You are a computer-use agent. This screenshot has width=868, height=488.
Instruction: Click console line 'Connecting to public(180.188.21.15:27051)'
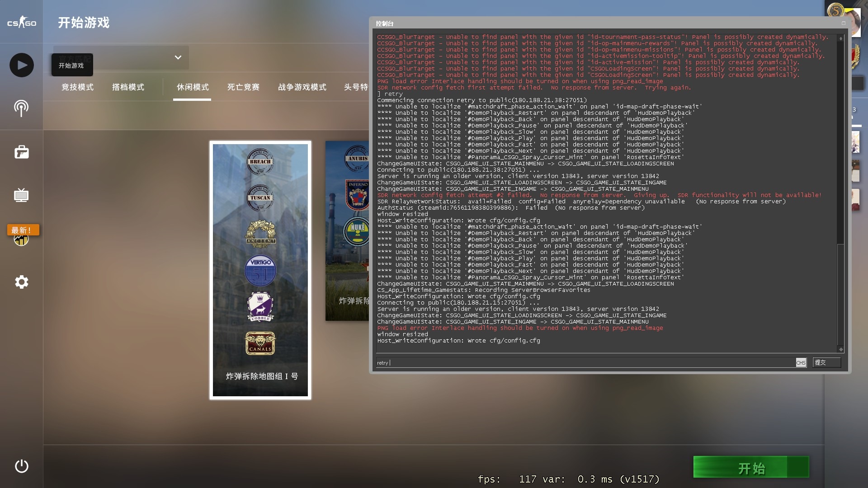pyautogui.click(x=458, y=303)
